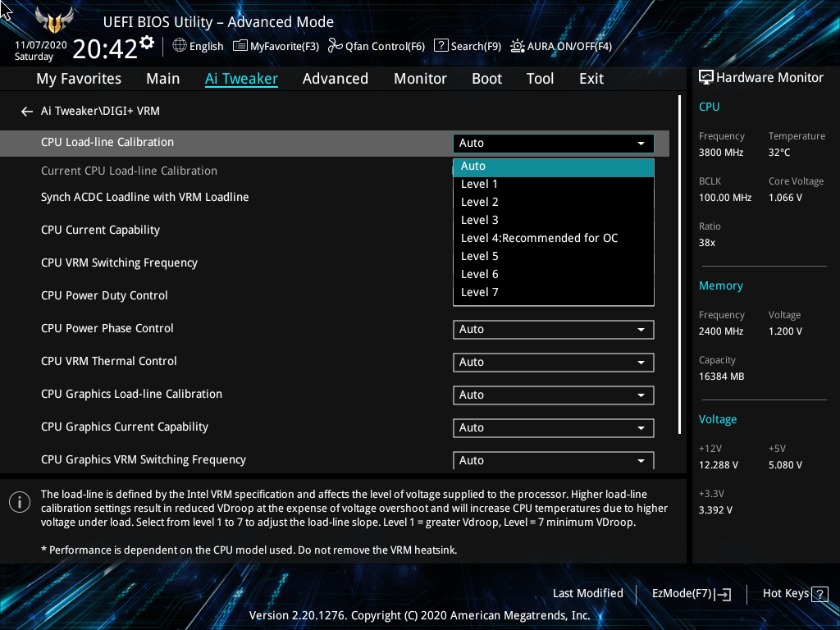
Task: Choose Level 2 load-line option
Action: (x=554, y=203)
